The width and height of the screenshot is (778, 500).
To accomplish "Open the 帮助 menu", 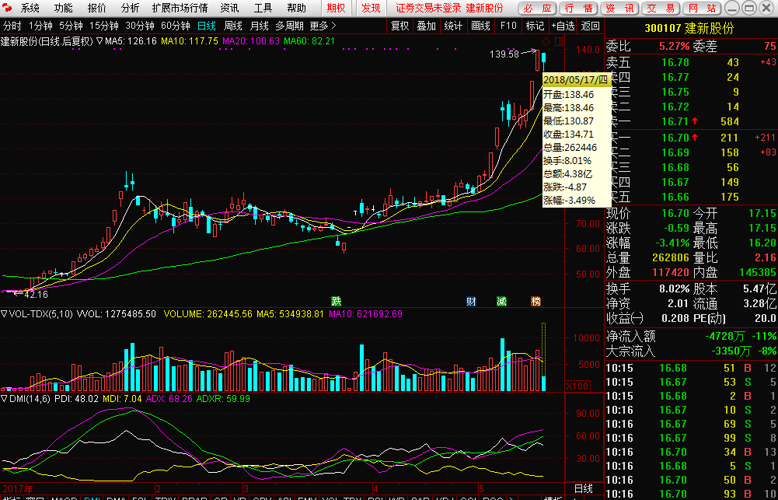I will click(x=296, y=8).
